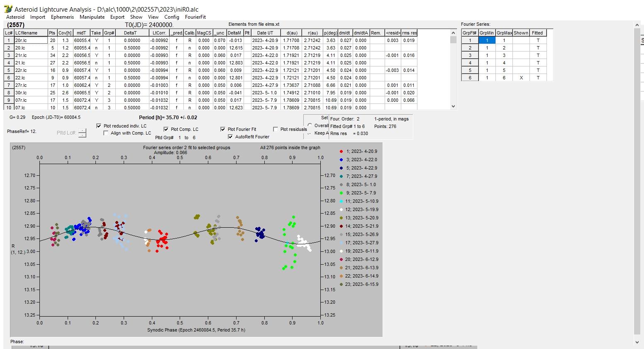Open the Import menu
This screenshot has height=349, width=644.
pyautogui.click(x=38, y=17)
